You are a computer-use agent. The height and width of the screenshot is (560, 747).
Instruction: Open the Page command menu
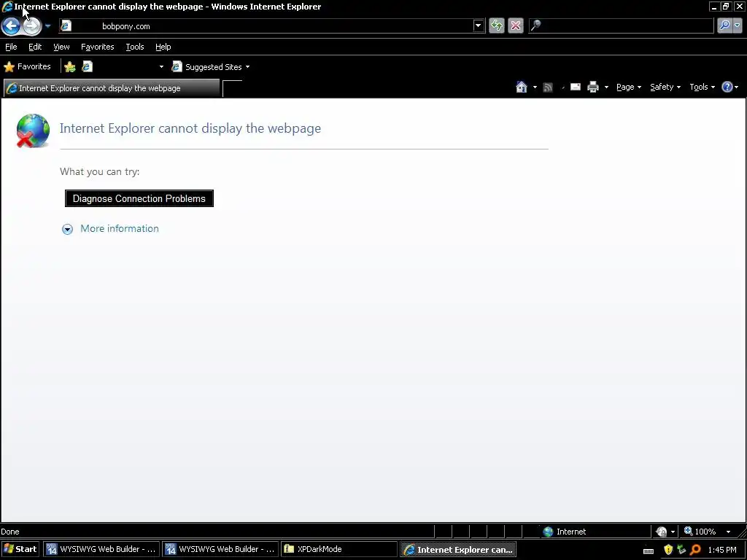(x=629, y=87)
